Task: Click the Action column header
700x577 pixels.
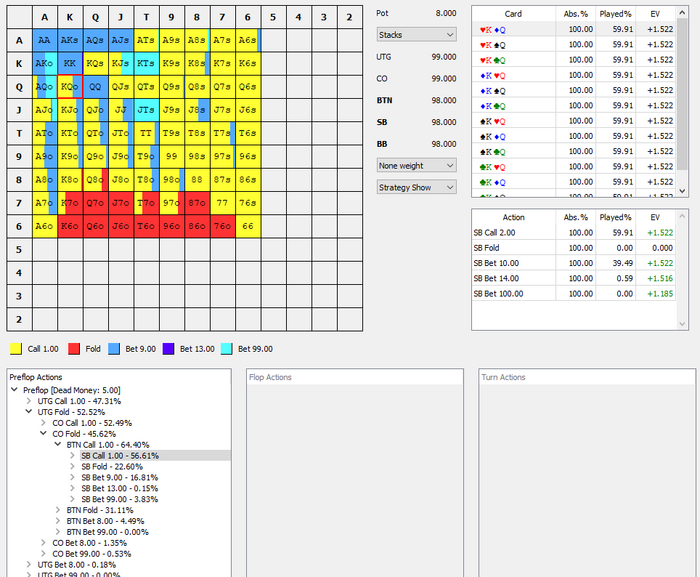Action: pos(513,217)
